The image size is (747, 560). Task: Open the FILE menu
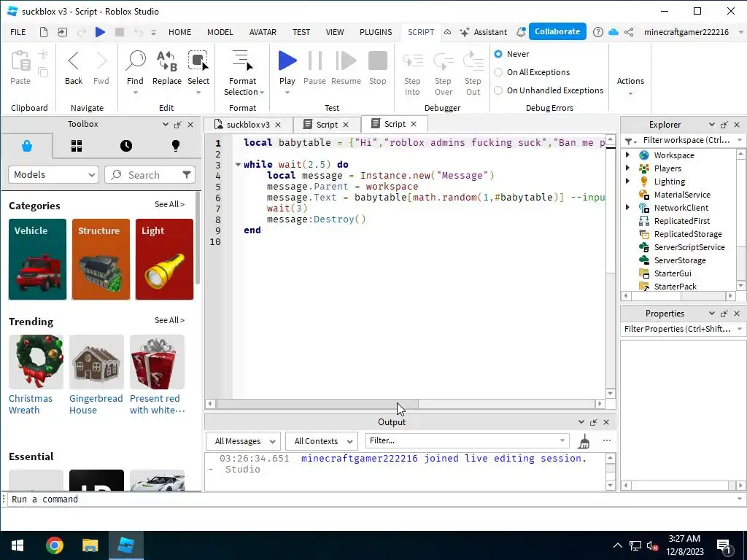(x=18, y=32)
